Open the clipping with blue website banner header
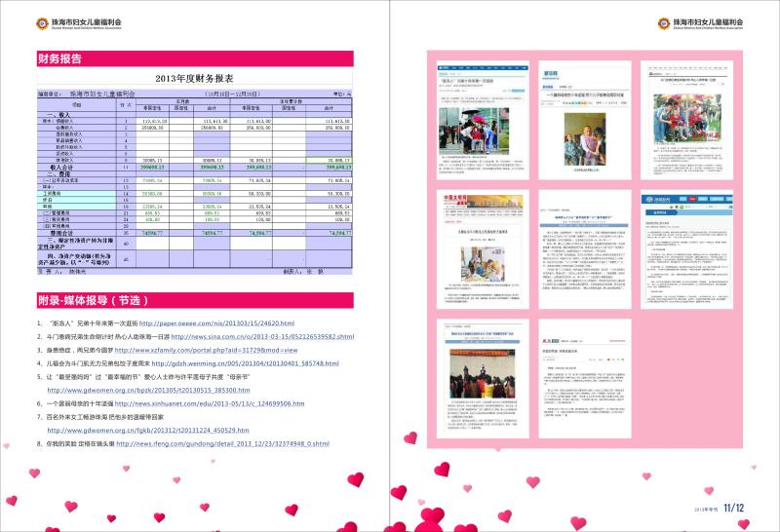The image size is (780, 532). tap(686, 249)
